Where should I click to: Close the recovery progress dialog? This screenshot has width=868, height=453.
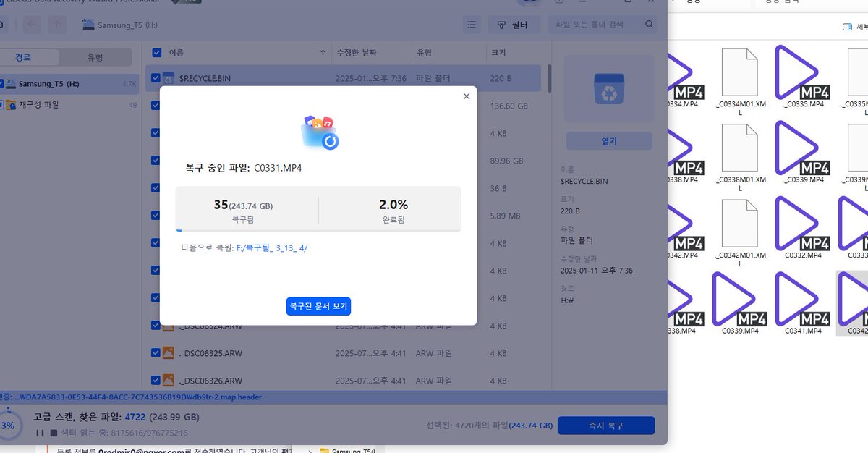click(466, 96)
